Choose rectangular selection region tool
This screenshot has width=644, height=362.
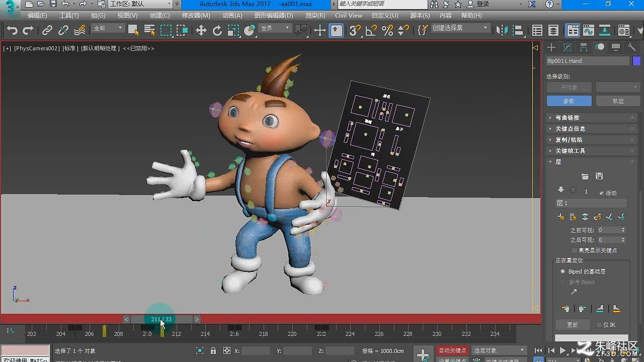click(x=166, y=31)
